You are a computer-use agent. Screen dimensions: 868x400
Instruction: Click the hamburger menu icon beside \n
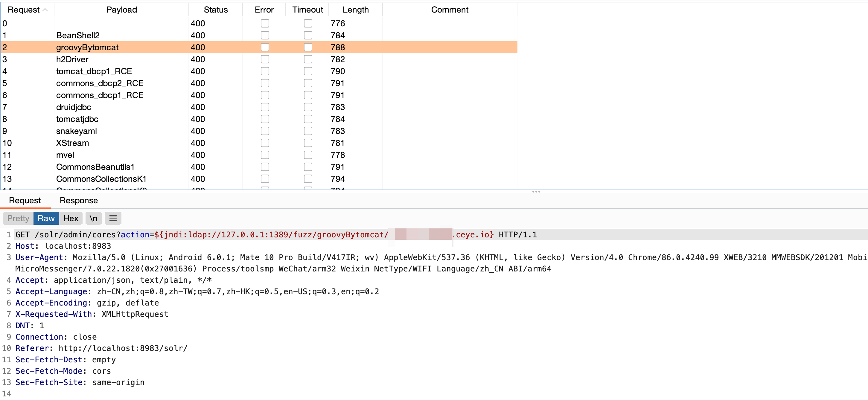click(x=113, y=218)
